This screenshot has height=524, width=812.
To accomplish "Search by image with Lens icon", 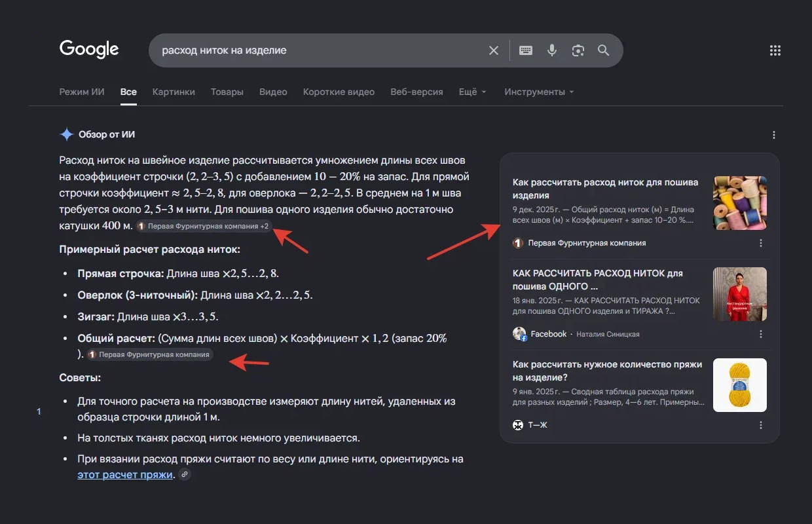I will [578, 50].
